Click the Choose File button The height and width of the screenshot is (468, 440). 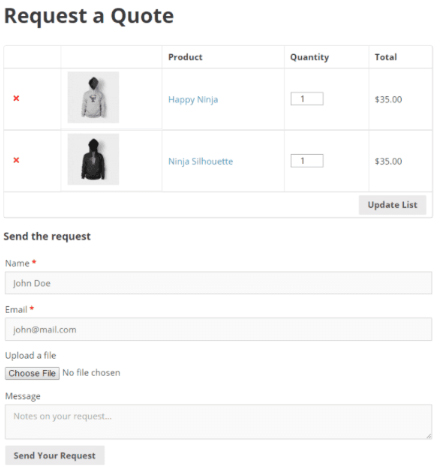click(x=32, y=373)
